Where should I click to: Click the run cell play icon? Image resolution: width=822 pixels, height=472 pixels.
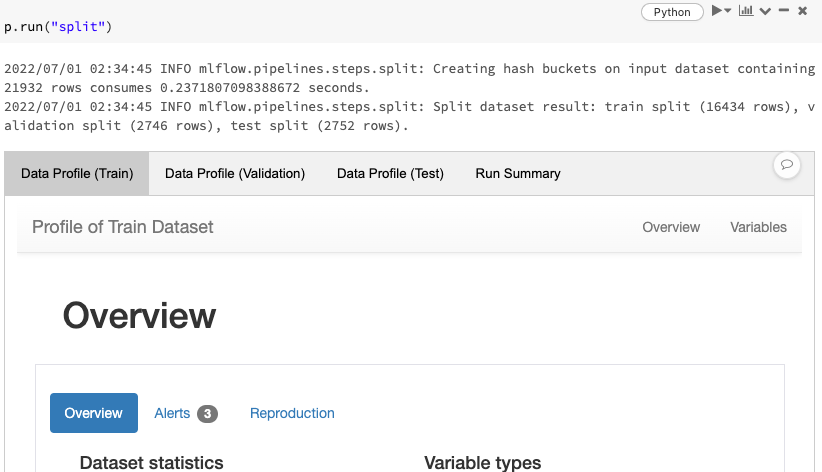click(x=717, y=10)
